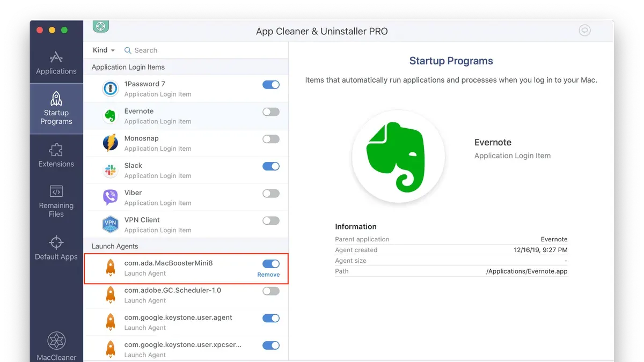This screenshot has width=644, height=362.
Task: Enable the Viber login item toggle
Action: [x=271, y=193]
